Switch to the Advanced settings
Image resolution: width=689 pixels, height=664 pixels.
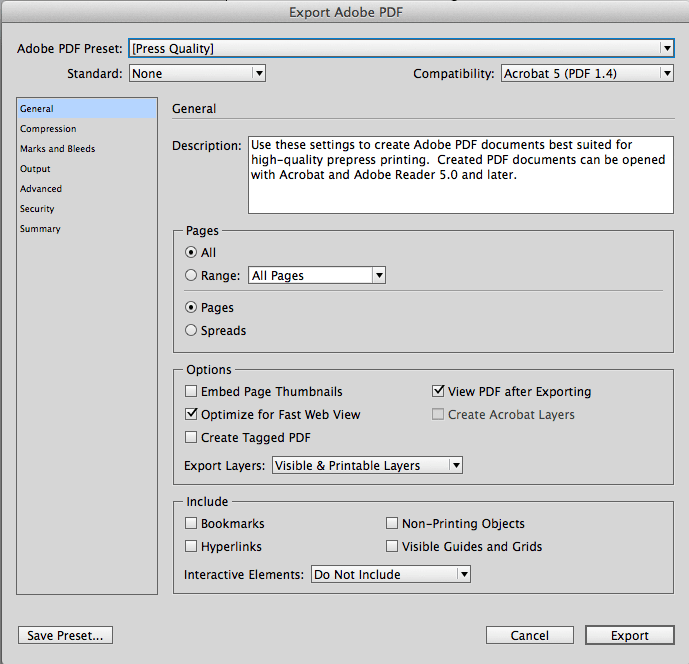click(x=87, y=189)
